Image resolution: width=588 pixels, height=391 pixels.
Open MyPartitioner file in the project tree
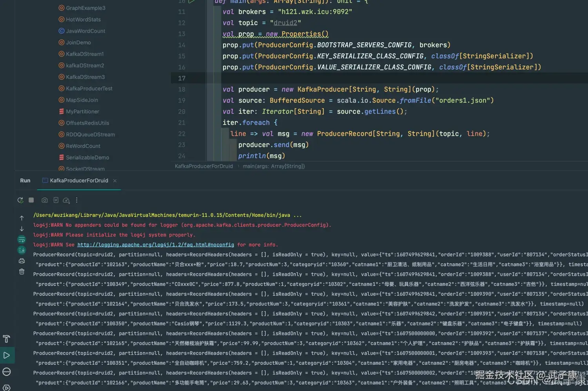[82, 111]
